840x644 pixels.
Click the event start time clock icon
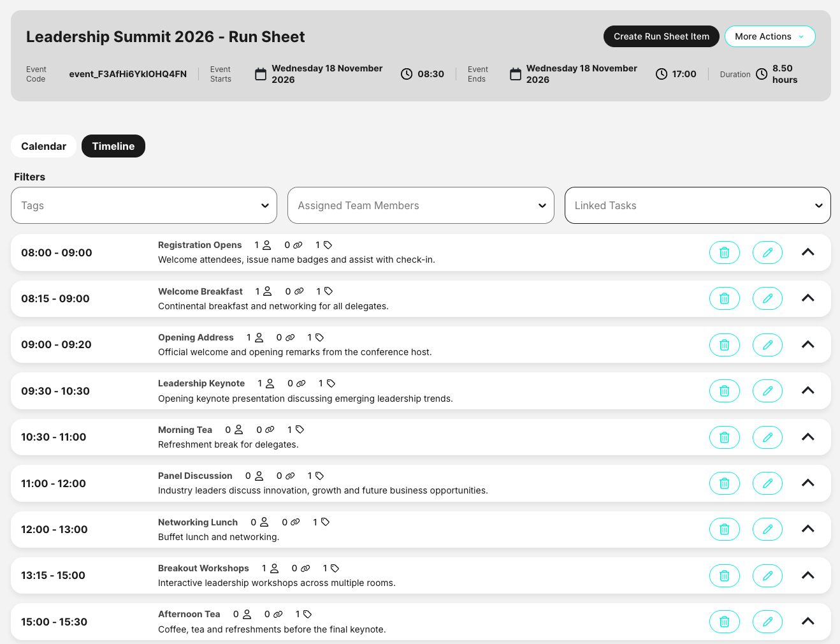[407, 74]
